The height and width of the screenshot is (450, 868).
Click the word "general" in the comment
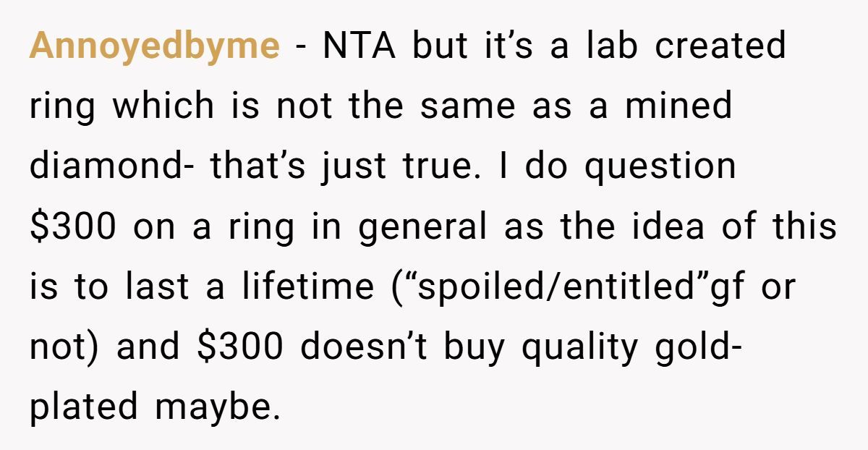click(x=423, y=227)
